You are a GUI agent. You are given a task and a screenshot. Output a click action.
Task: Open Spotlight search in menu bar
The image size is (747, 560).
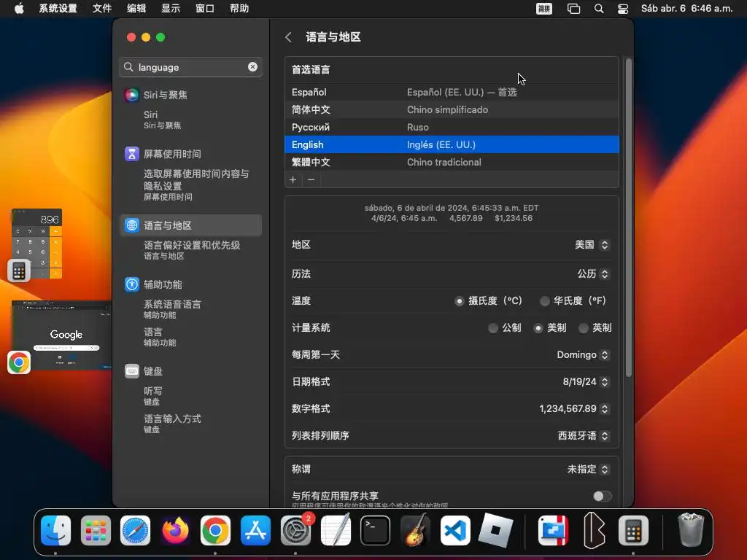[x=599, y=9]
